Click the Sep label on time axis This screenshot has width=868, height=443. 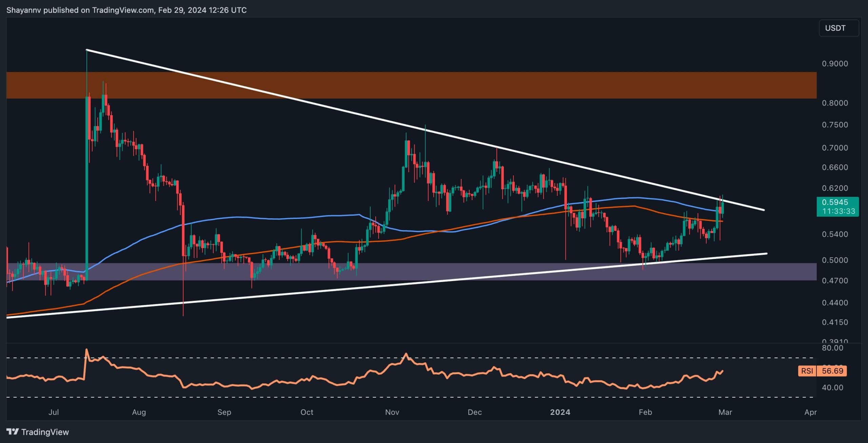coord(224,412)
